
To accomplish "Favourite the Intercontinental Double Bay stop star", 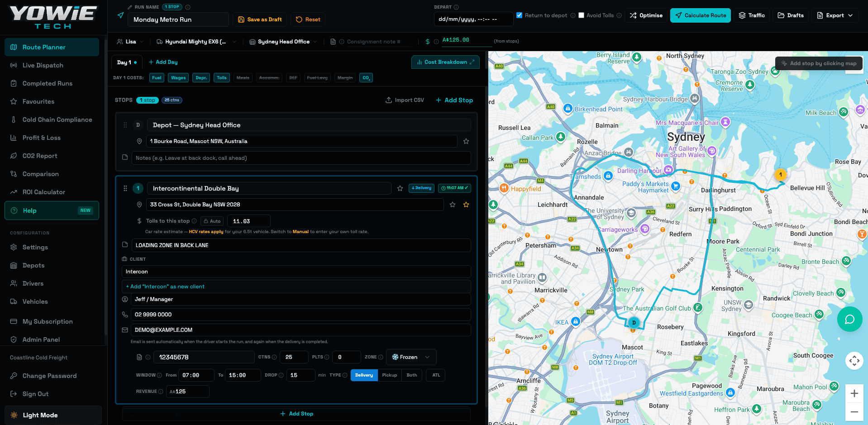I will click(400, 188).
